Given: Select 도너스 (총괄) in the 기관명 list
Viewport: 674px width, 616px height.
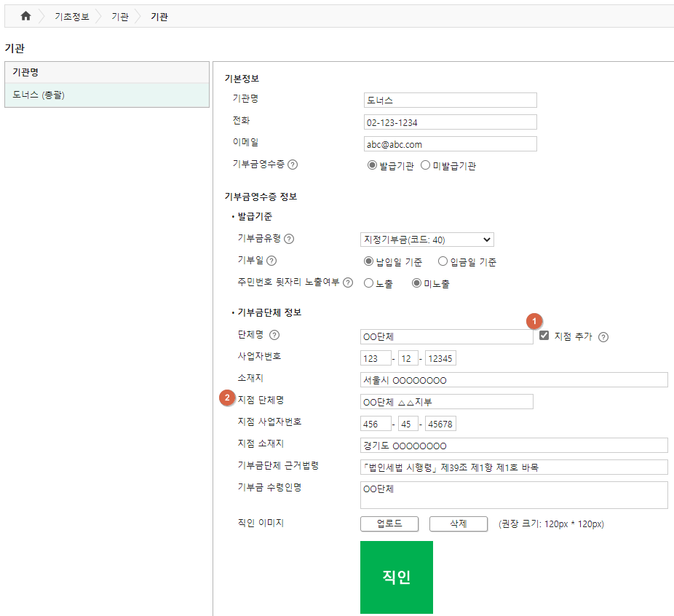Looking at the screenshot, I should tap(39, 95).
